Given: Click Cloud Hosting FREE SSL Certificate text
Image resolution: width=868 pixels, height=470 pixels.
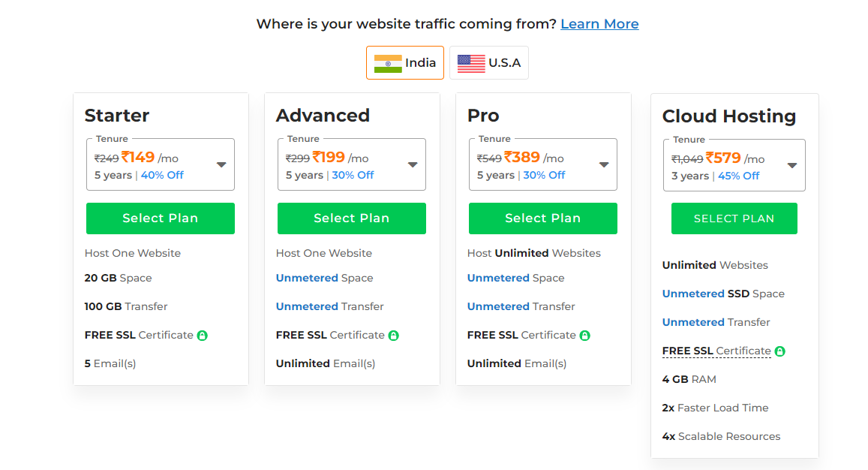Looking at the screenshot, I should tap(716, 351).
